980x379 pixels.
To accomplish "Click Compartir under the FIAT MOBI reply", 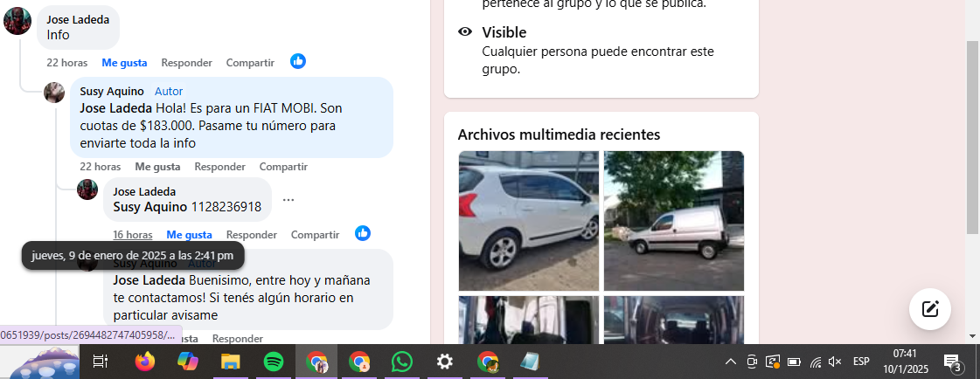I will pyautogui.click(x=283, y=167).
